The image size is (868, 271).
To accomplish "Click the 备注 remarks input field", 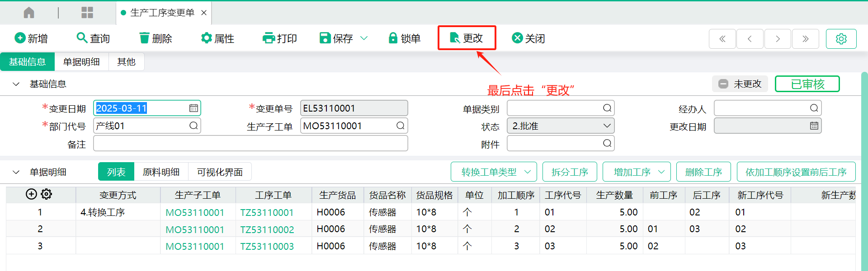I will 250,144.
